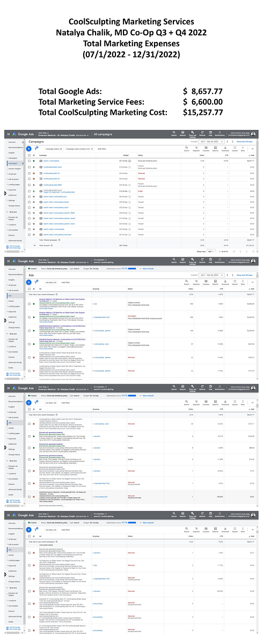Click Add filter next to campaign name chip
The height and width of the screenshot is (644, 263).
click(101, 149)
